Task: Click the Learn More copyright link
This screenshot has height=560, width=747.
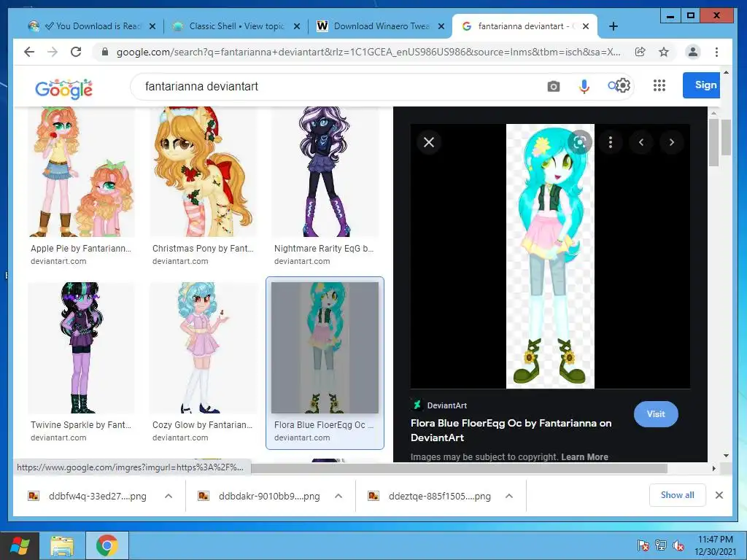Action: click(584, 456)
